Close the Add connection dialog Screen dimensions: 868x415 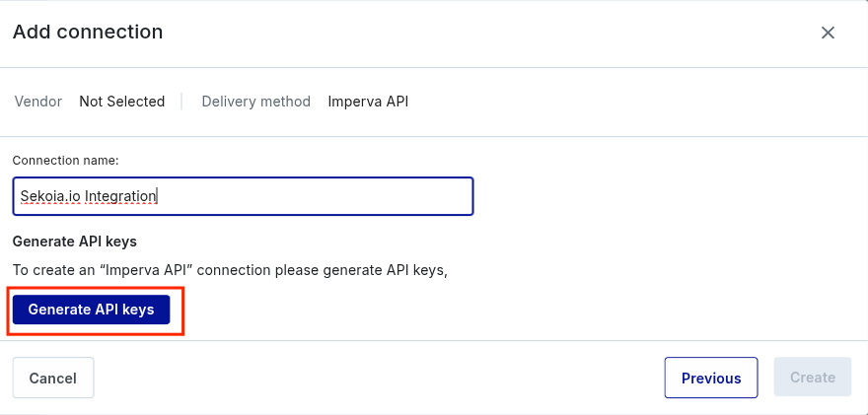[829, 33]
